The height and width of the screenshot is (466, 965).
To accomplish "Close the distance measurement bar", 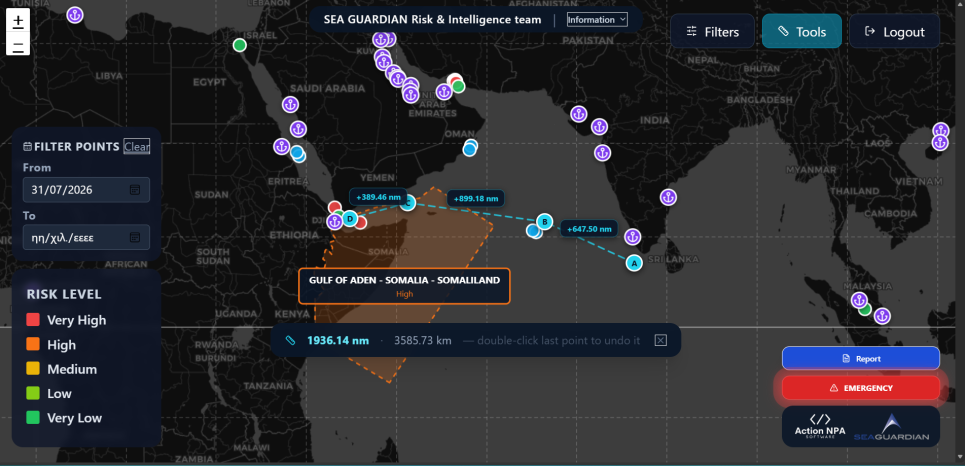I will coord(660,340).
